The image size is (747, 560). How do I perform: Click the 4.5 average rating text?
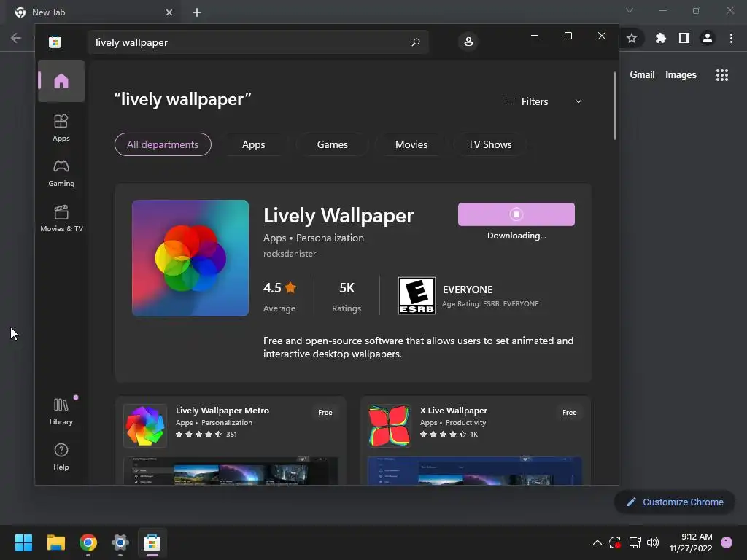click(272, 288)
